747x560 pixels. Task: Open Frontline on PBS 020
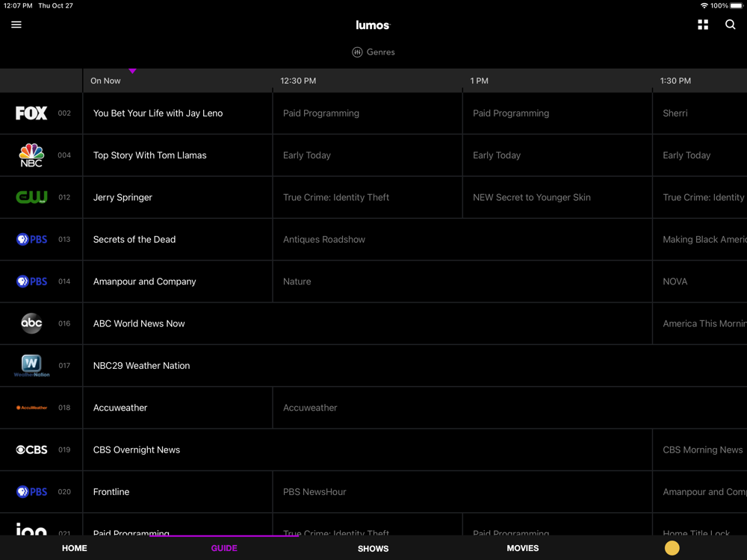(x=178, y=491)
